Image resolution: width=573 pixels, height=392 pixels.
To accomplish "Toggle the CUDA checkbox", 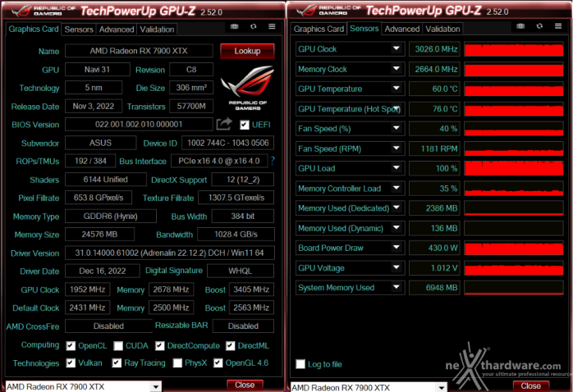I will 118,345.
